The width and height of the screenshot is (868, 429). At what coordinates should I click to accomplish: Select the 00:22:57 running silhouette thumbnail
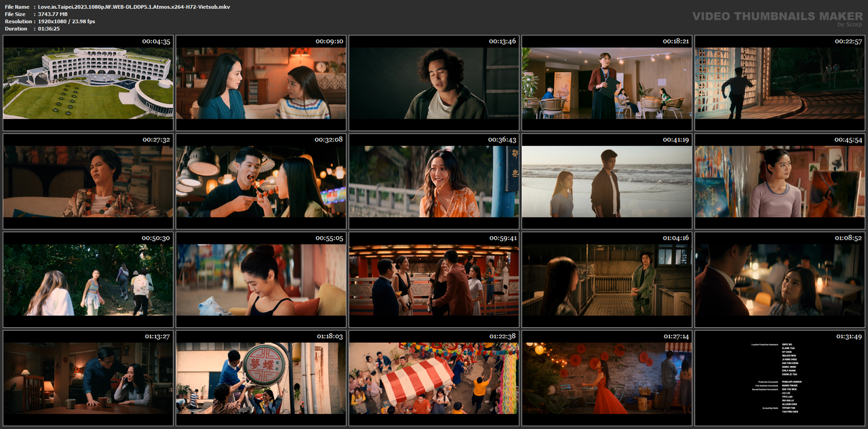pos(780,83)
